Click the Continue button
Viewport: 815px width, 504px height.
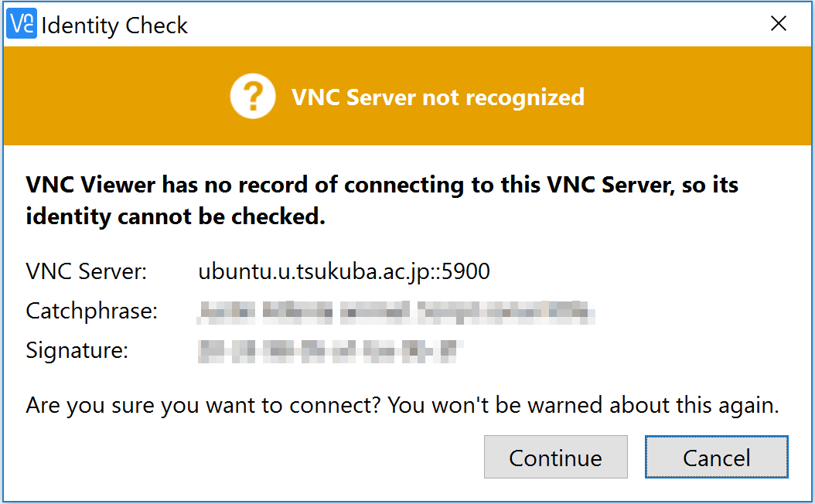click(x=555, y=457)
